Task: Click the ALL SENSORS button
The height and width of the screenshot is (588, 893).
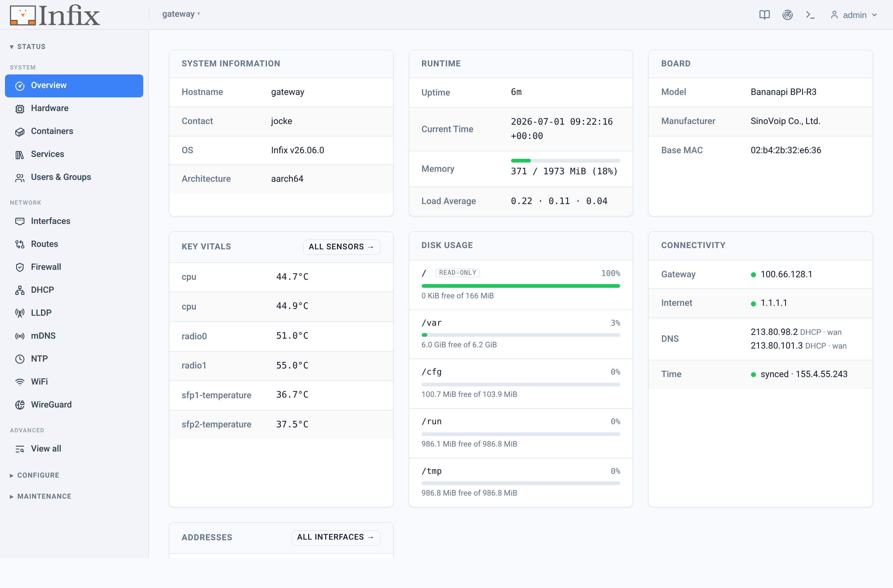Action: tap(341, 247)
